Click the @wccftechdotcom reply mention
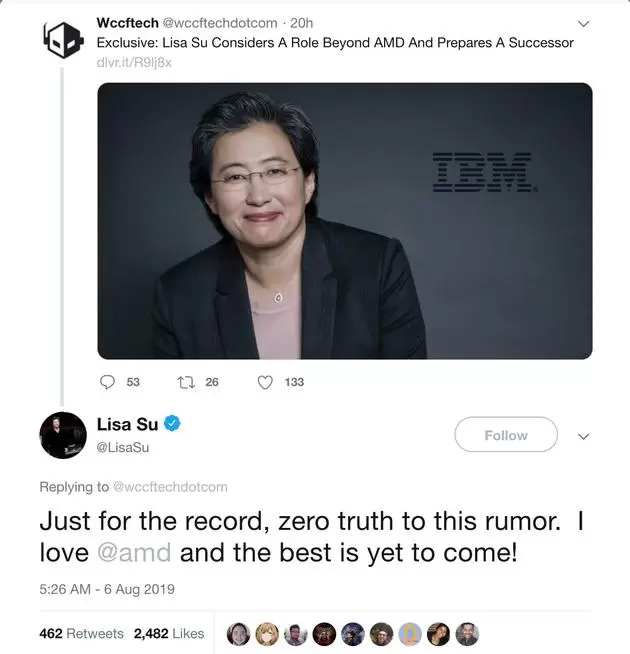 pyautogui.click(x=171, y=487)
